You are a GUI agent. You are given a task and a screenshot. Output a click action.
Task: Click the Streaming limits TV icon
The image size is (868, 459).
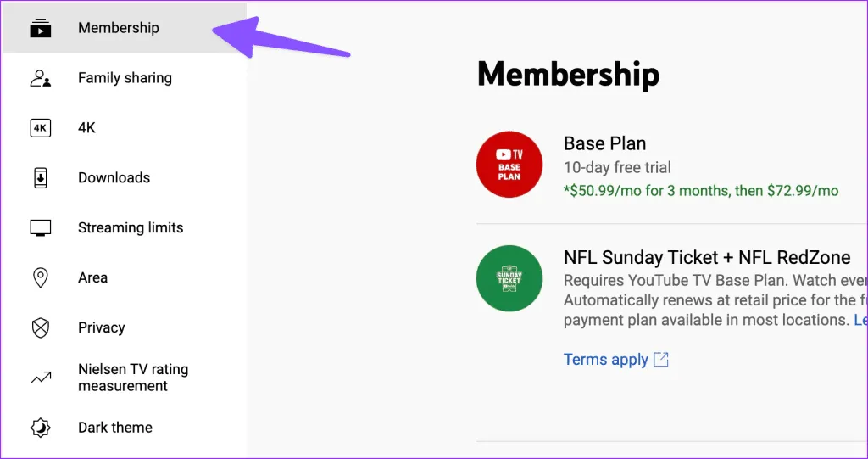point(40,228)
